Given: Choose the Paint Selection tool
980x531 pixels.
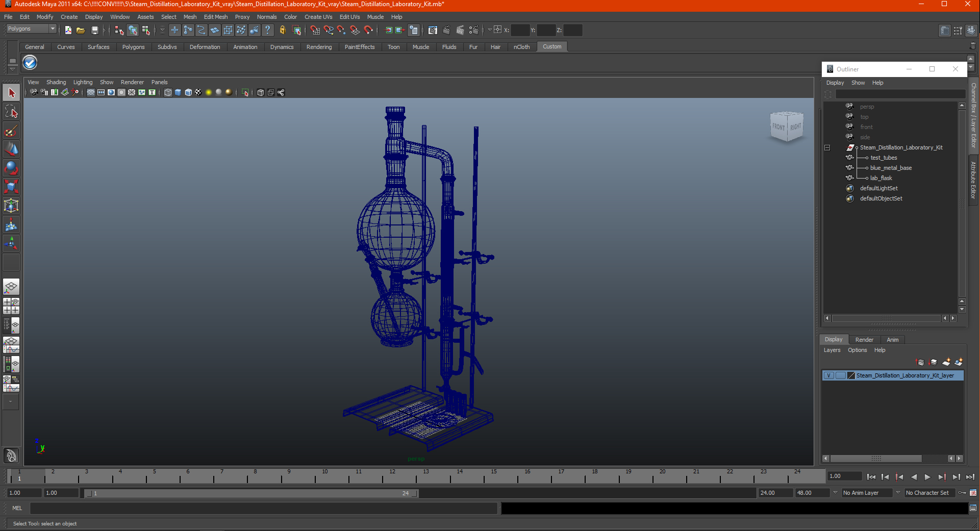Looking at the screenshot, I should pyautogui.click(x=11, y=131).
